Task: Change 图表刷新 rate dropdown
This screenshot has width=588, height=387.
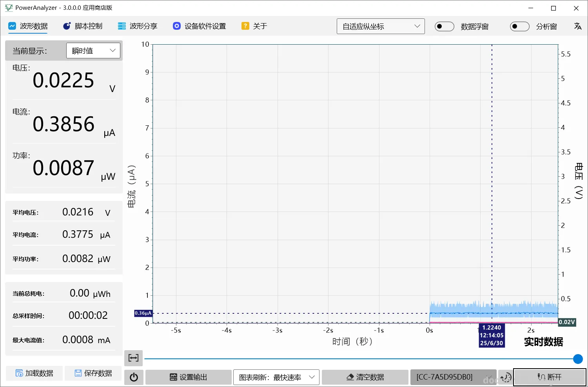Action: click(276, 377)
